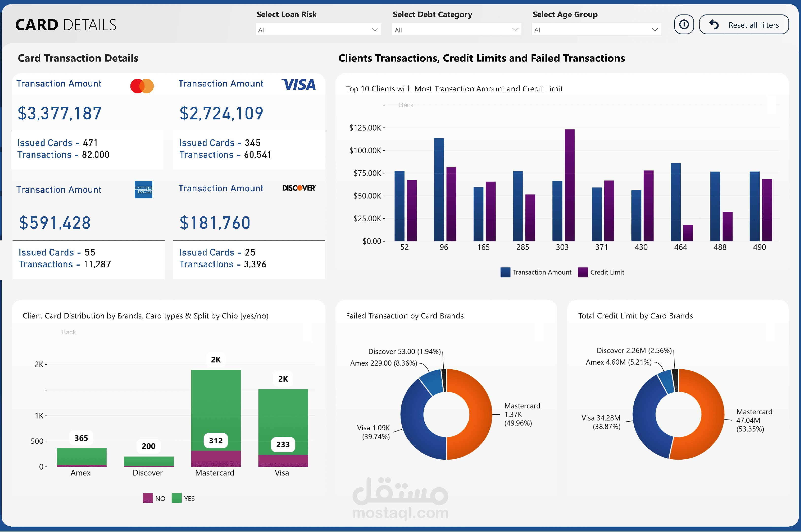Open the Select Age Group dropdown
Image resolution: width=801 pixels, height=532 pixels.
[x=596, y=30]
